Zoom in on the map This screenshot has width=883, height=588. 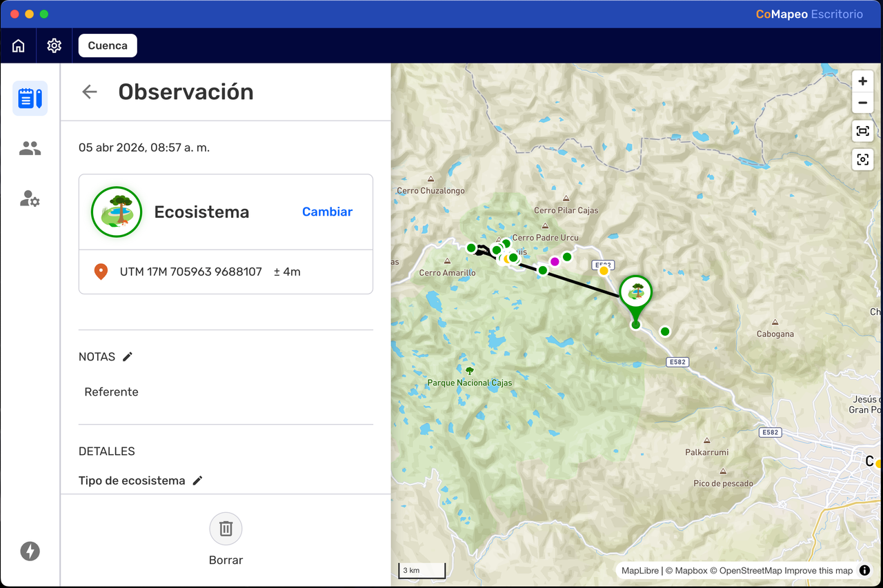pyautogui.click(x=862, y=81)
